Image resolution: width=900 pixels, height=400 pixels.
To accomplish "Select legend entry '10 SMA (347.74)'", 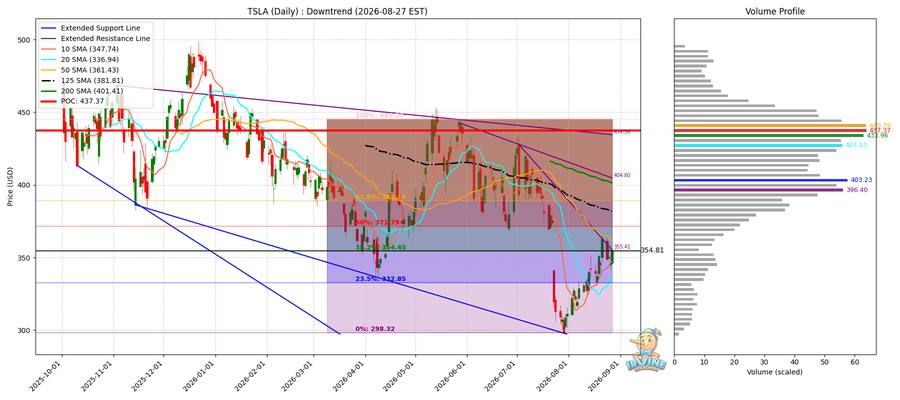I will pyautogui.click(x=90, y=49).
